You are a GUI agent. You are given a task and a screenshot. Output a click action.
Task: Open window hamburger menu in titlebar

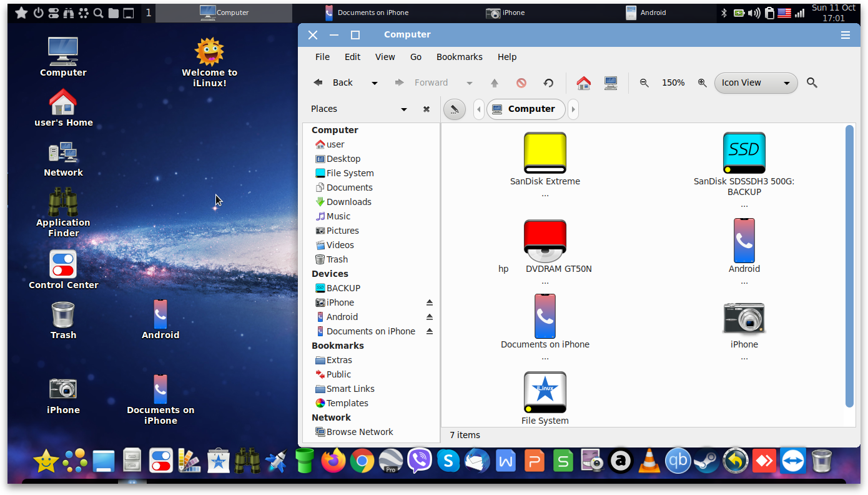coord(846,35)
